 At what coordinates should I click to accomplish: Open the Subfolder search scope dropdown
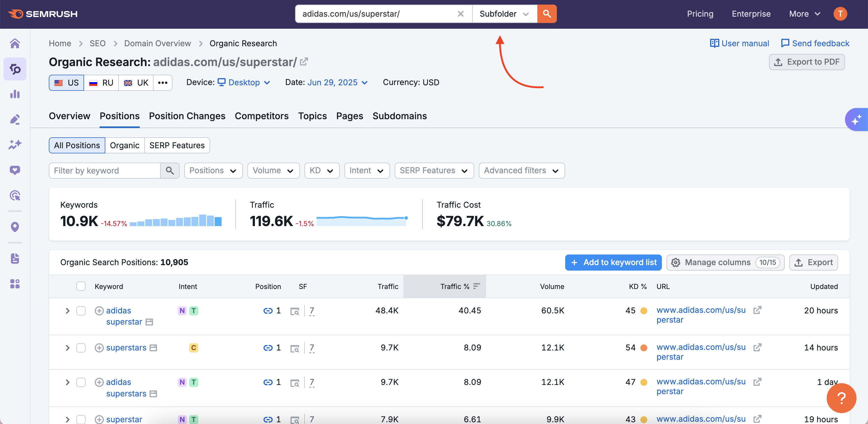click(x=504, y=14)
